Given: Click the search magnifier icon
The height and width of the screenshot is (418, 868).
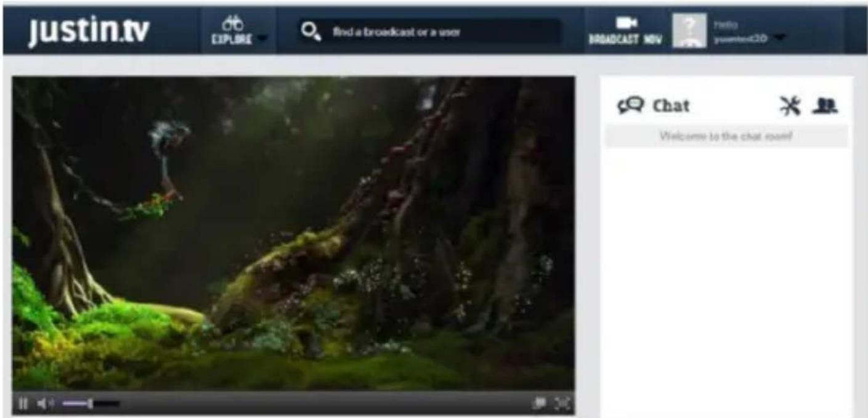Looking at the screenshot, I should tap(311, 32).
